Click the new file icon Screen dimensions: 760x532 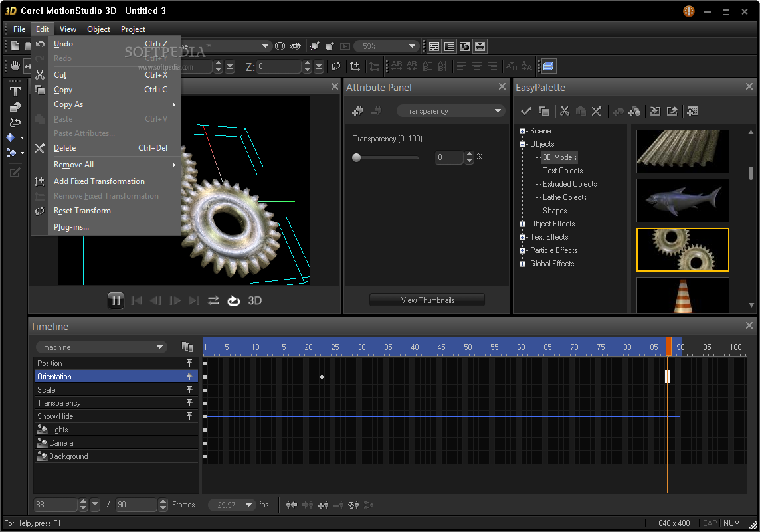tap(15, 46)
